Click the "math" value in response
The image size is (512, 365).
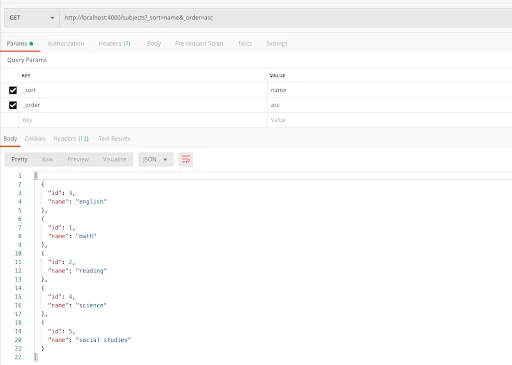(86, 236)
